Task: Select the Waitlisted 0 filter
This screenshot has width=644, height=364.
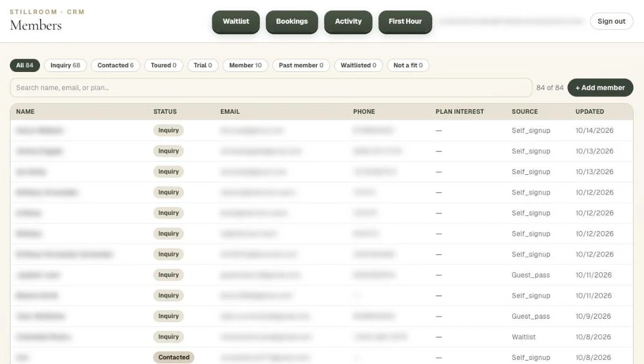Action: click(x=359, y=66)
